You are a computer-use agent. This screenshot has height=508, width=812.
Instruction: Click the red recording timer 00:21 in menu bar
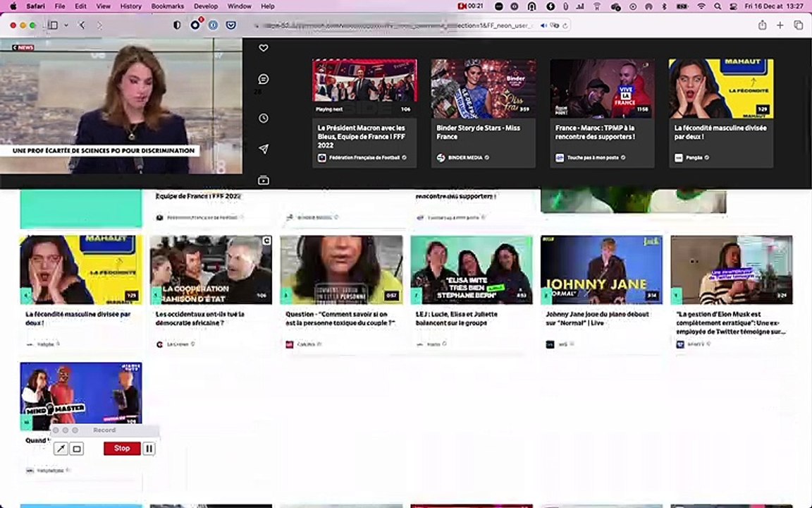[x=470, y=6]
